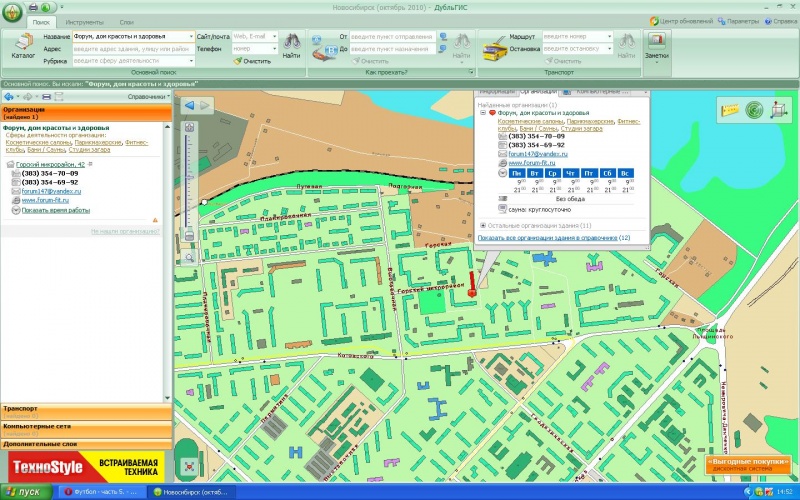The height and width of the screenshot is (500, 800).
Task: Click the Горский микрорайон, 42 address link
Action: click(50, 164)
